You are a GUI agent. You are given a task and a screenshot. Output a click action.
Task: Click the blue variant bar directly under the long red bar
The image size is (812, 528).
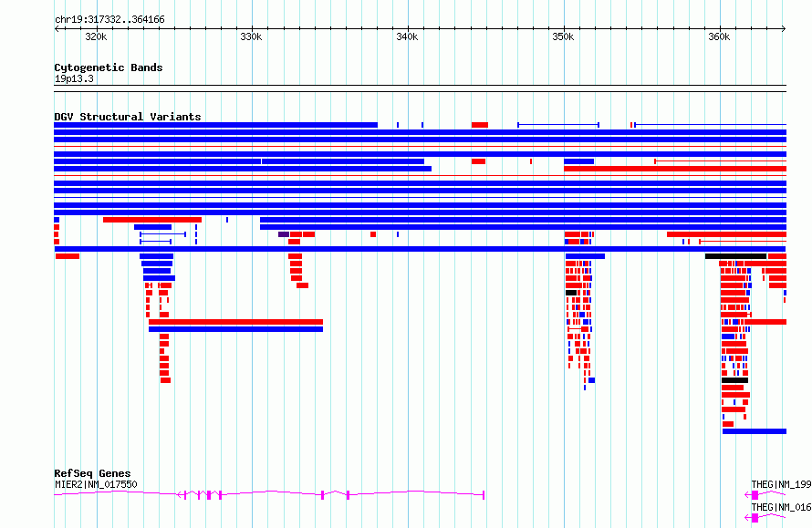(235, 329)
